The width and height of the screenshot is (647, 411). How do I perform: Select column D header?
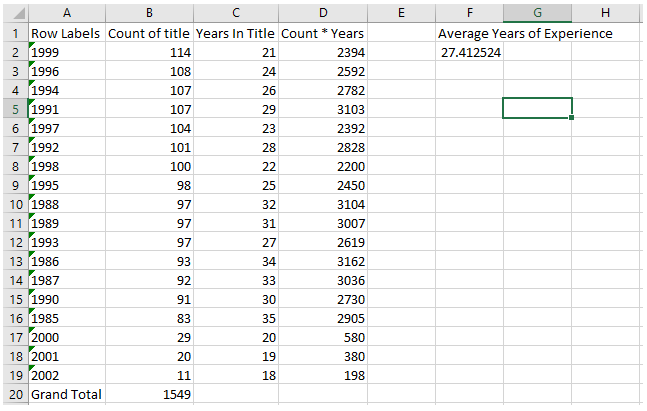coord(323,13)
